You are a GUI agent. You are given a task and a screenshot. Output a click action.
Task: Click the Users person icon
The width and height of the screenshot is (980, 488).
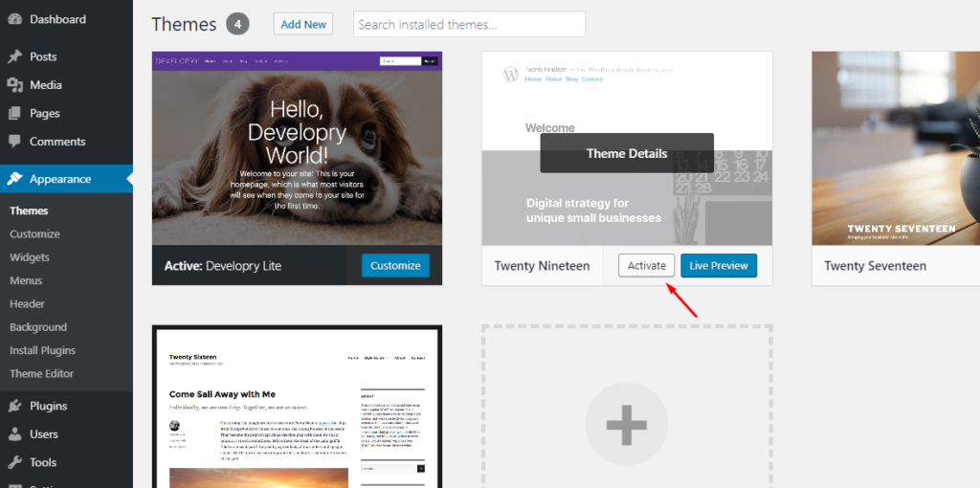pyautogui.click(x=15, y=434)
